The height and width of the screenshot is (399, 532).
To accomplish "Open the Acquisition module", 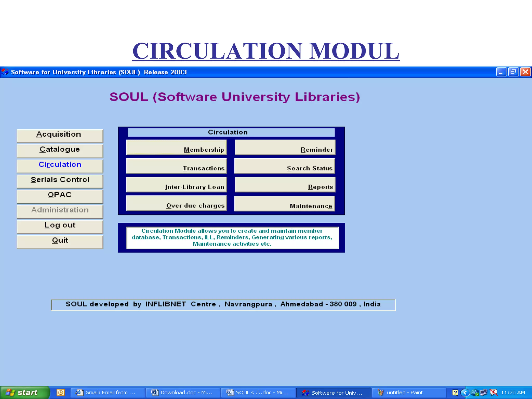I will point(60,136).
